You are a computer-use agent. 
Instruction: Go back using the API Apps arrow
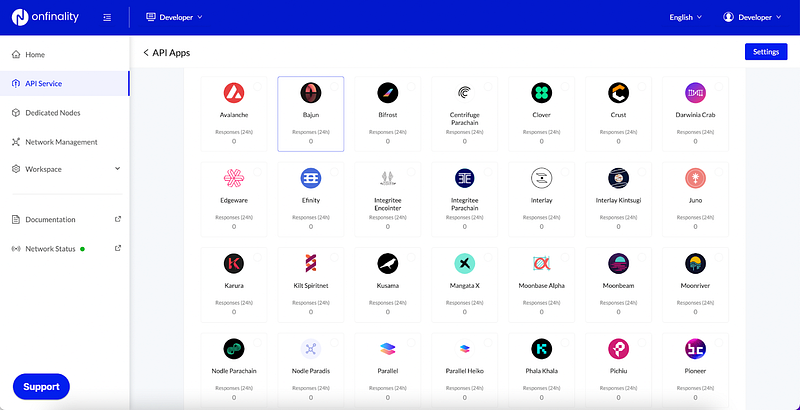(x=146, y=53)
